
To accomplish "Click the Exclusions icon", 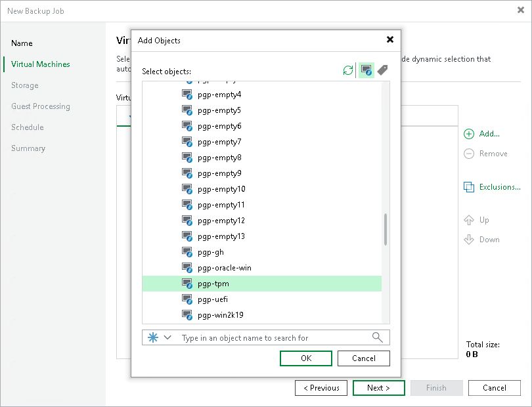I will pyautogui.click(x=469, y=187).
